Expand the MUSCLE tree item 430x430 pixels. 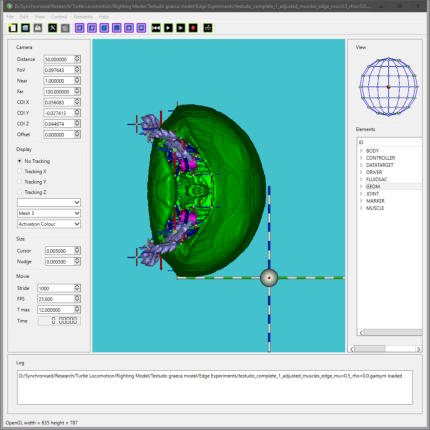361,208
